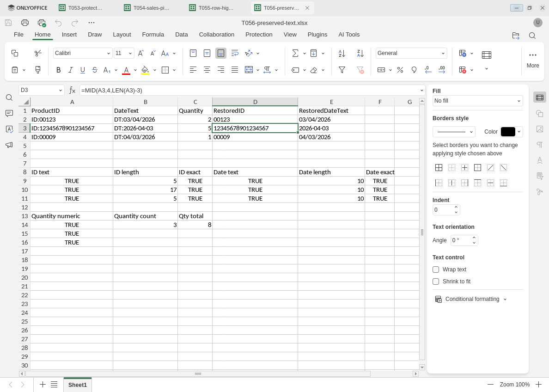Click the Cut scissors icon
Image resolution: width=549 pixels, height=392 pixels.
(x=38, y=53)
